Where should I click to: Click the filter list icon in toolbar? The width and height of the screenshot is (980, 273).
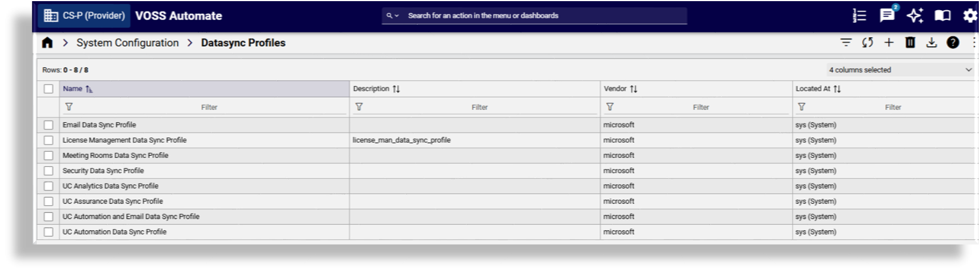point(846,42)
